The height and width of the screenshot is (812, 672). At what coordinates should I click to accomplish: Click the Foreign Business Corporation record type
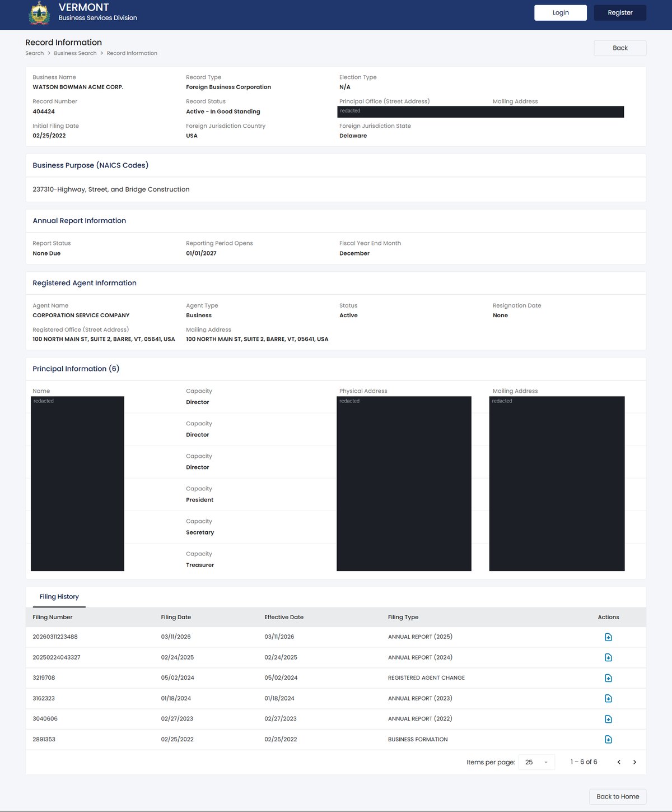228,87
